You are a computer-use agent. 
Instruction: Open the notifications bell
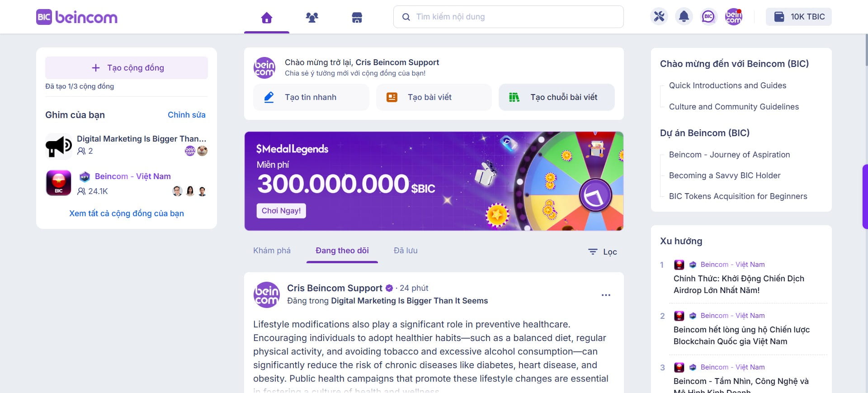684,17
